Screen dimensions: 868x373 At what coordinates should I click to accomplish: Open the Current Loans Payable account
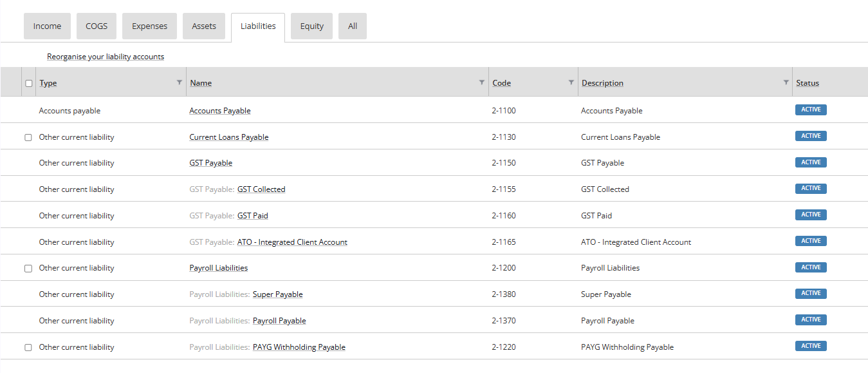tap(229, 137)
